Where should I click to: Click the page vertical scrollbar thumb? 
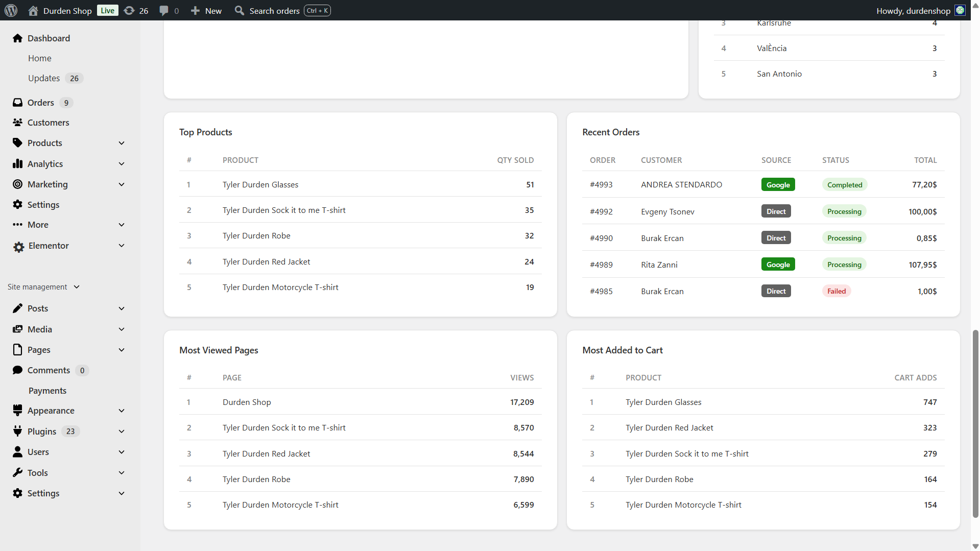click(x=975, y=424)
